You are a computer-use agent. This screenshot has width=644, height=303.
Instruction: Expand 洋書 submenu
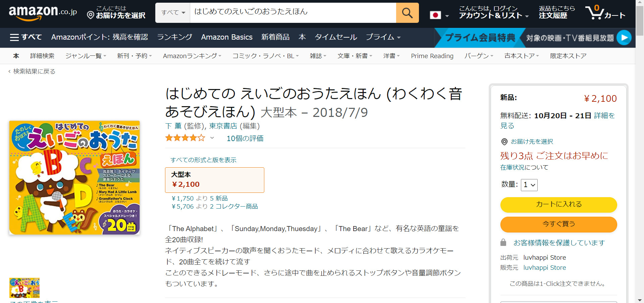pos(398,56)
